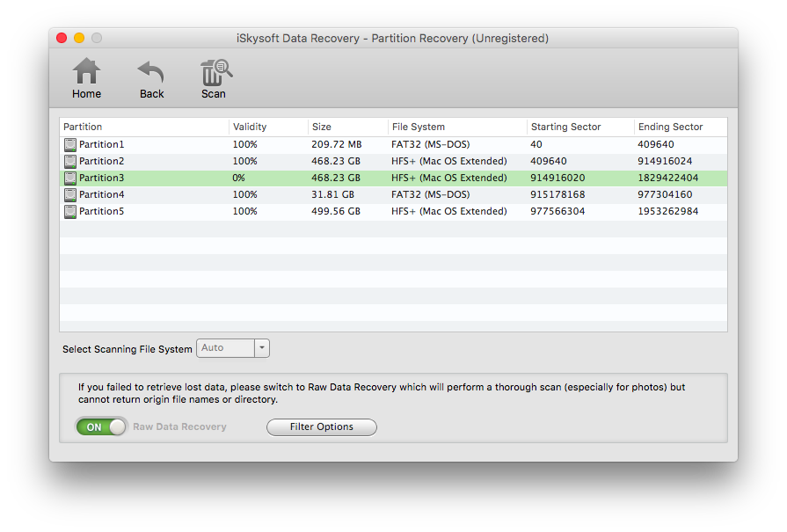
Task: Click the 31.81 GB size cell
Action: click(332, 194)
